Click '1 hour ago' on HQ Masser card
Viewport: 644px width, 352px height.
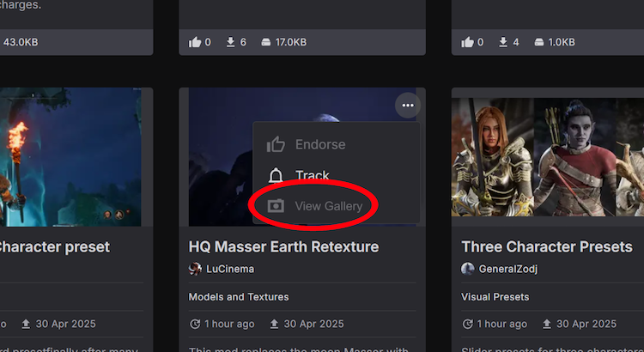click(x=229, y=324)
